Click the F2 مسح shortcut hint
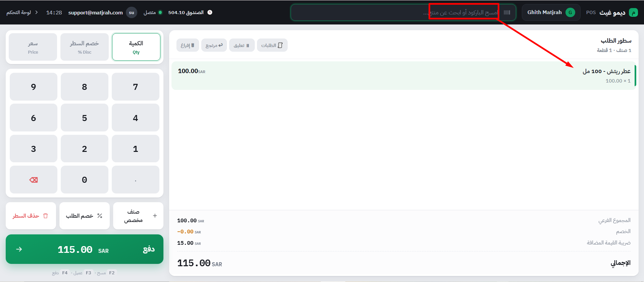 106,273
